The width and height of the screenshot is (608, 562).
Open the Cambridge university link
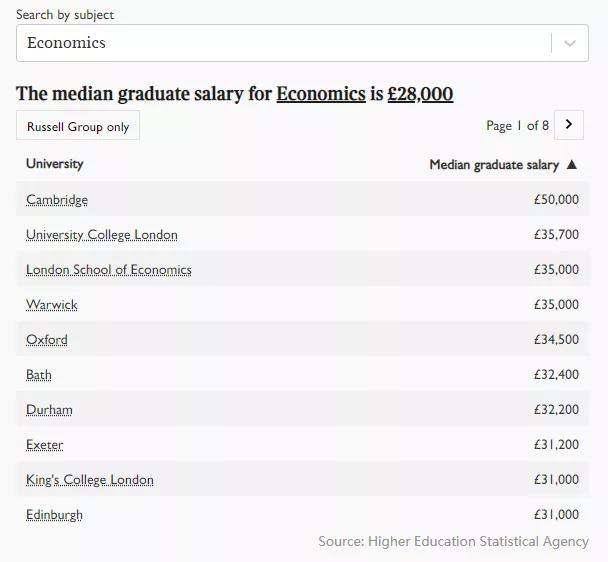pyautogui.click(x=57, y=200)
